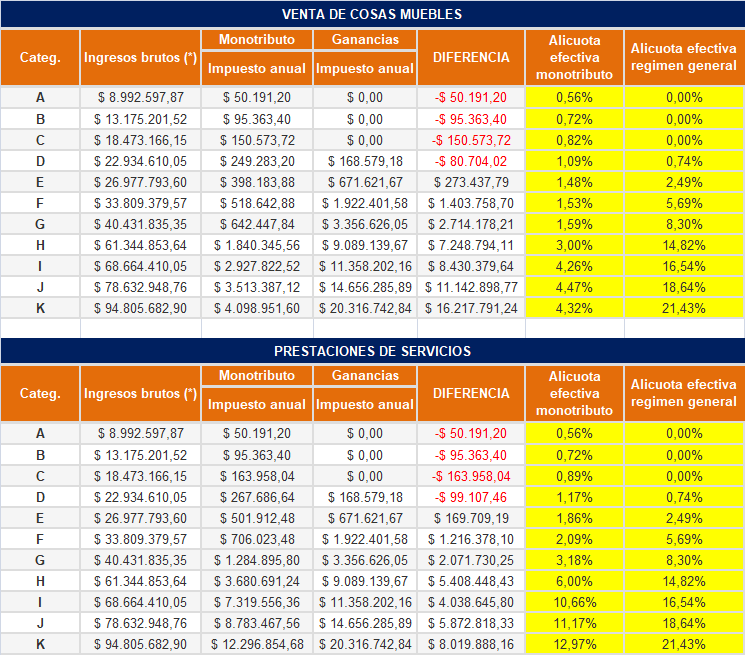Click difference $ 16.217.791,24
This screenshot has height=655, width=745.
(471, 308)
